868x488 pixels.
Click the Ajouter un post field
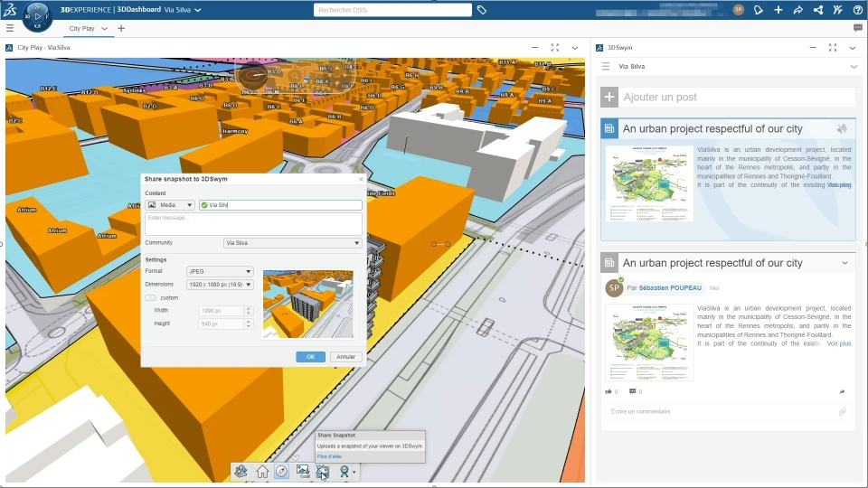coord(739,98)
